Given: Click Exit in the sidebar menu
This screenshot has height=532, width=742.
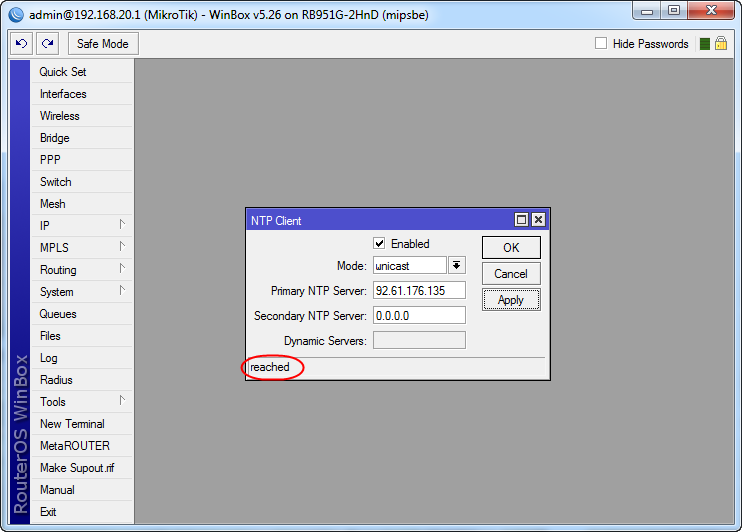Looking at the screenshot, I should [x=81, y=512].
